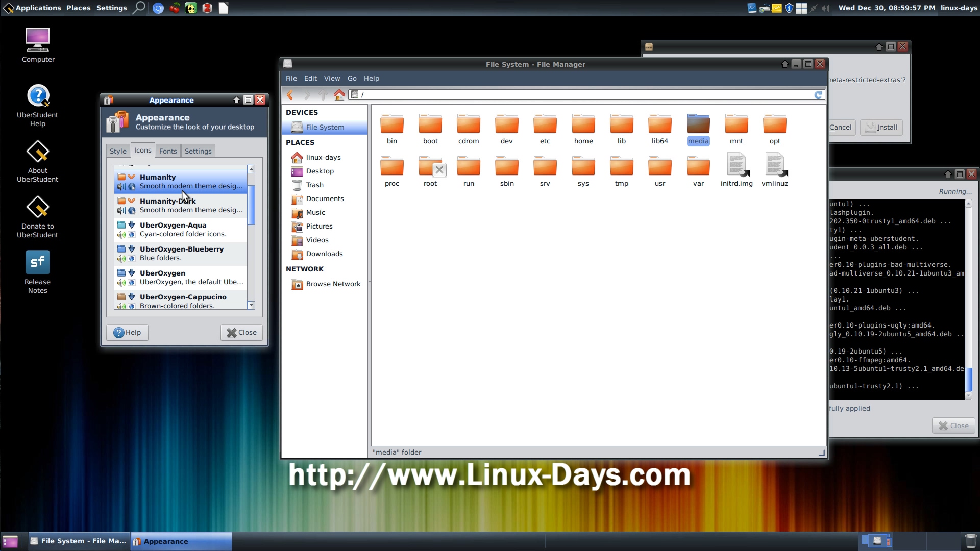Image resolution: width=980 pixels, height=551 pixels.
Task: Open linux-days home in Places sidebar
Action: pos(324,158)
